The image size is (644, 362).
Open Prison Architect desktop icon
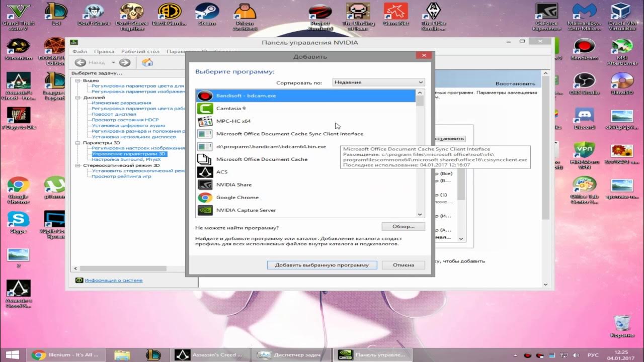coord(245,16)
